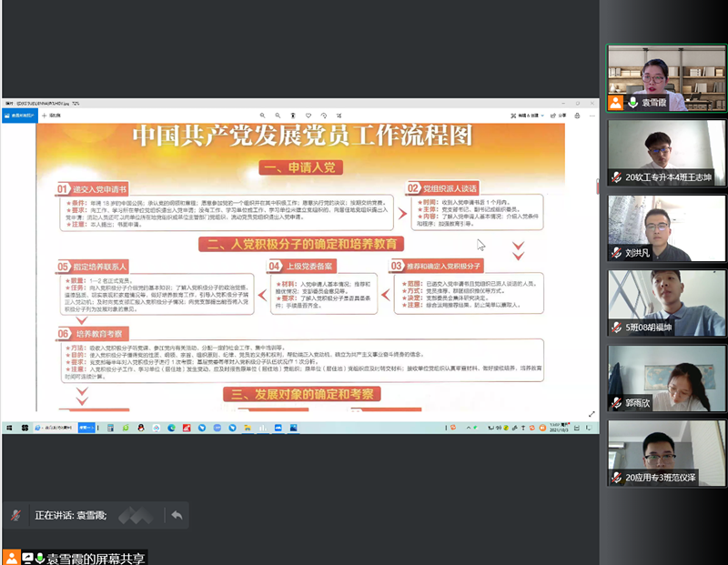Click orange host avatar icon on 袁雪霞 tile

[616, 103]
